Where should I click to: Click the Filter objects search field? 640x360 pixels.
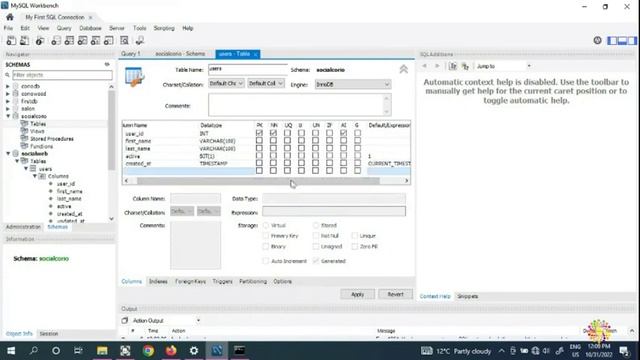click(62, 75)
